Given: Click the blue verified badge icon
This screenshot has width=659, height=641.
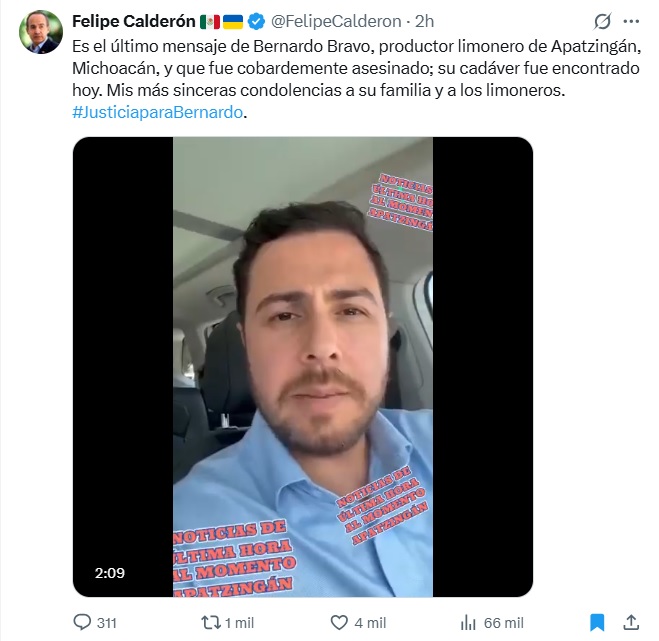Looking at the screenshot, I should [x=256, y=21].
